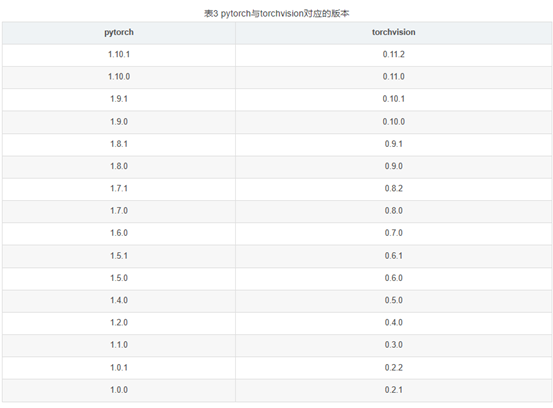Click the pytorch column header
Screen dimensions: 553x408
click(119, 32)
